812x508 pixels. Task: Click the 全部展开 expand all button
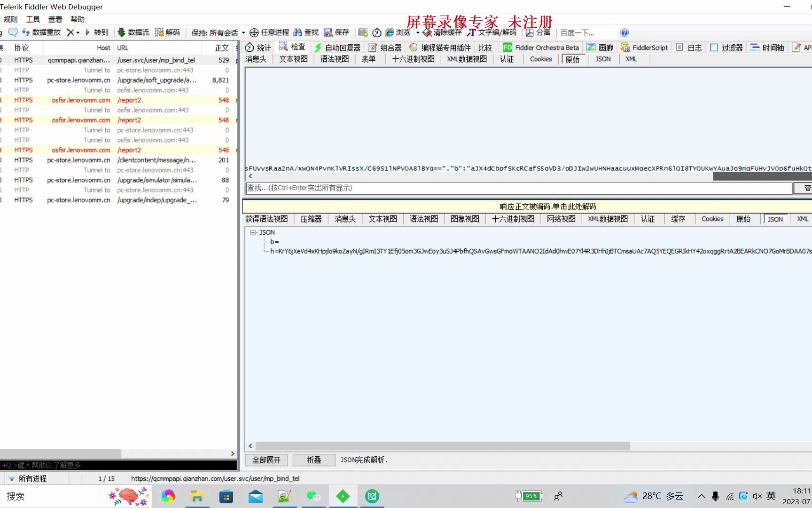click(x=266, y=460)
